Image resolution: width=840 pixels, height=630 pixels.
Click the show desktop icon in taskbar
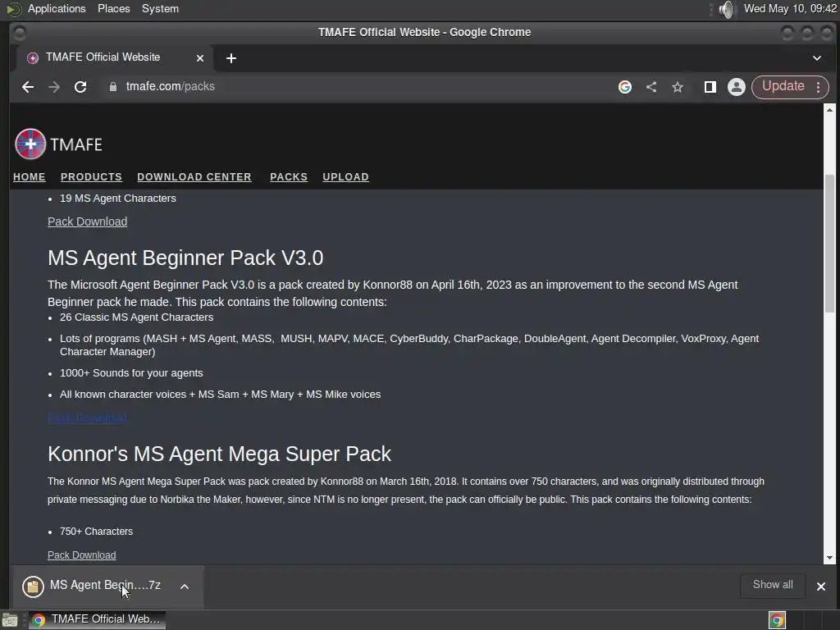10,620
